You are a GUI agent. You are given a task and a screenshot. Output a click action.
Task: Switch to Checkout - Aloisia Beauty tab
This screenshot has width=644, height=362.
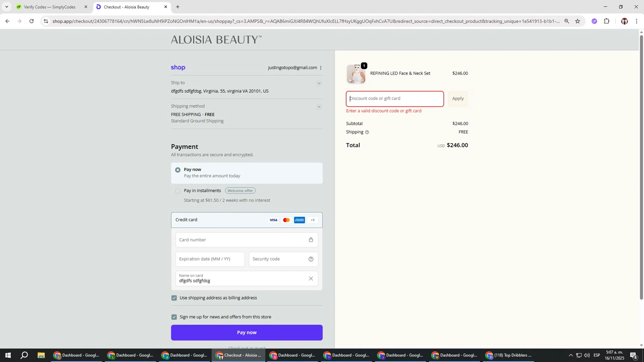pos(131,7)
